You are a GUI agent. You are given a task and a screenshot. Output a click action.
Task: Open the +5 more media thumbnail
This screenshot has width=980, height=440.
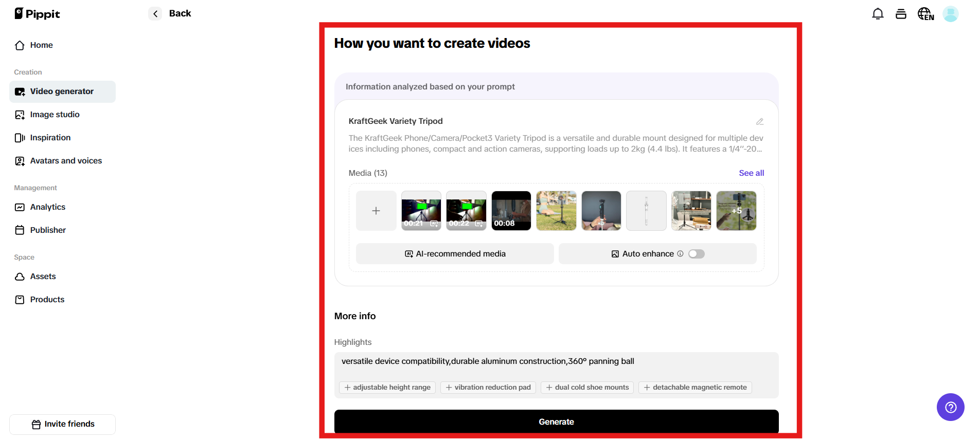[736, 211]
